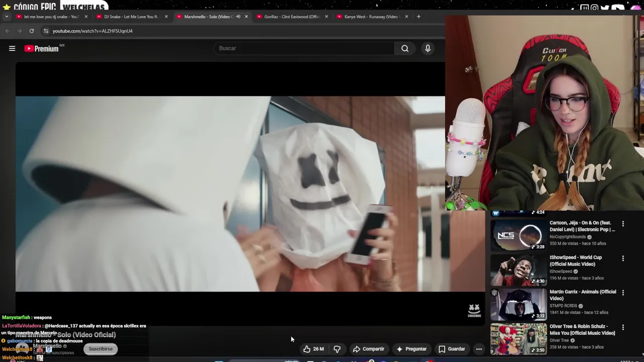Open Oliver Tree & Robin Schulz thumbnail
644x362 pixels.
coord(518,339)
